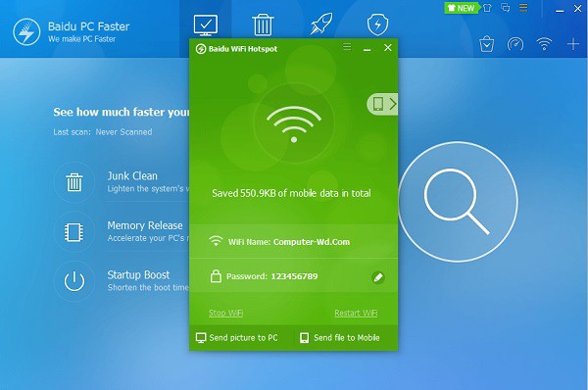Minimize the Baidu WiFi Hotspot window

tap(367, 49)
